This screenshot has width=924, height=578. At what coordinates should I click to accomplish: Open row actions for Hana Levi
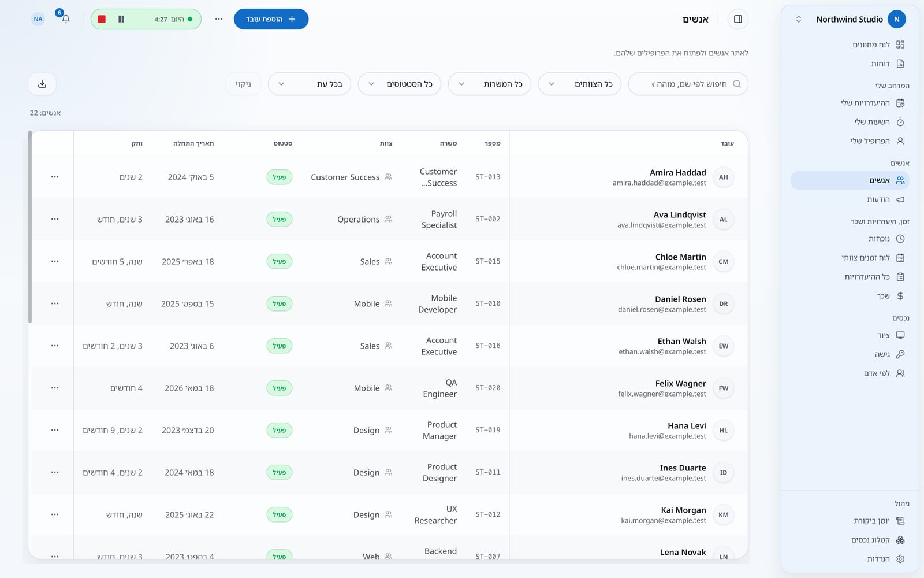click(55, 430)
